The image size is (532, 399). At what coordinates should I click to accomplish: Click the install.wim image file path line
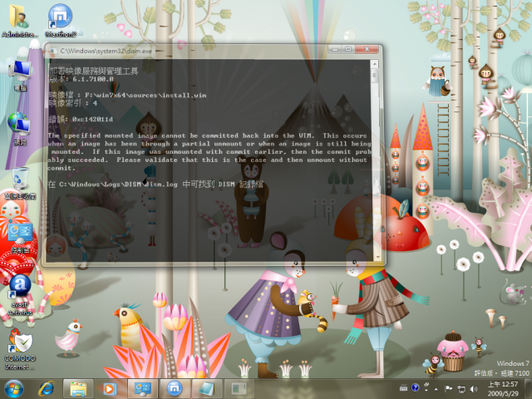coord(127,95)
